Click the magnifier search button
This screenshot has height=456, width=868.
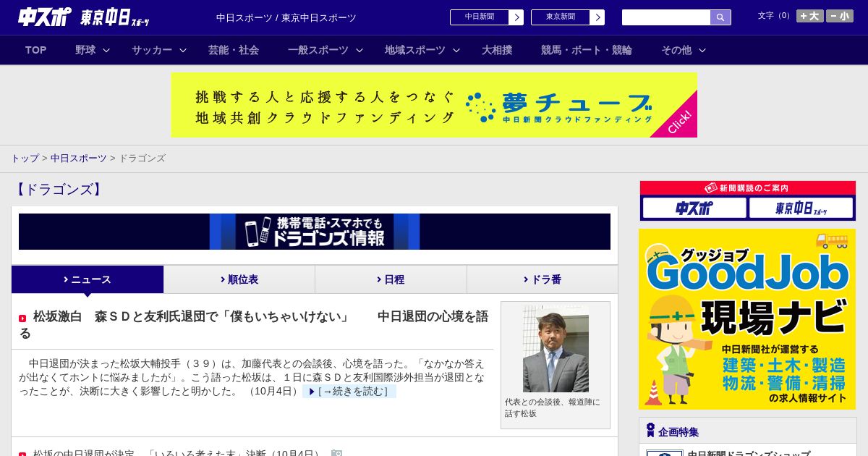(x=720, y=17)
